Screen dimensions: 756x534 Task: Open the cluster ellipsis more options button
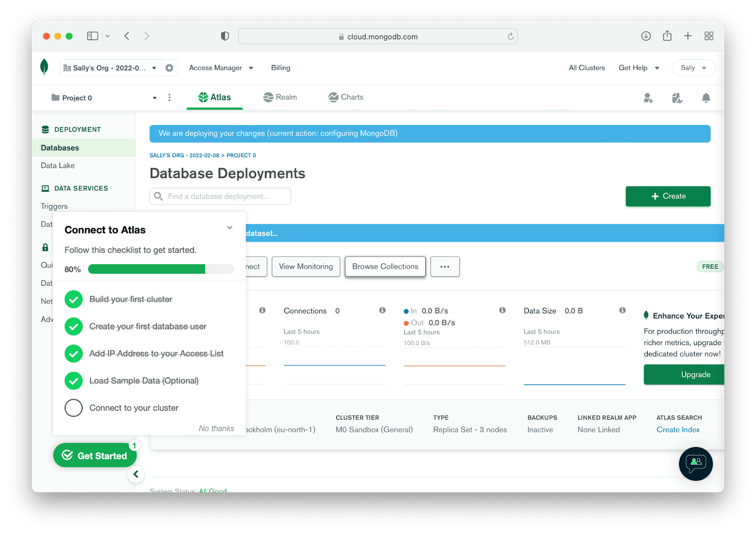pos(445,267)
